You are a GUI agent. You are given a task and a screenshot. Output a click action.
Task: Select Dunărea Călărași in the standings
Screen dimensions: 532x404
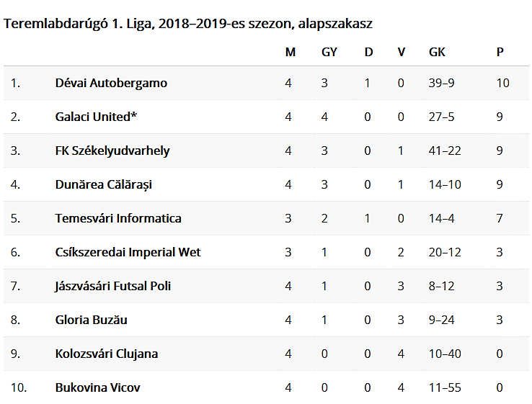tap(104, 184)
